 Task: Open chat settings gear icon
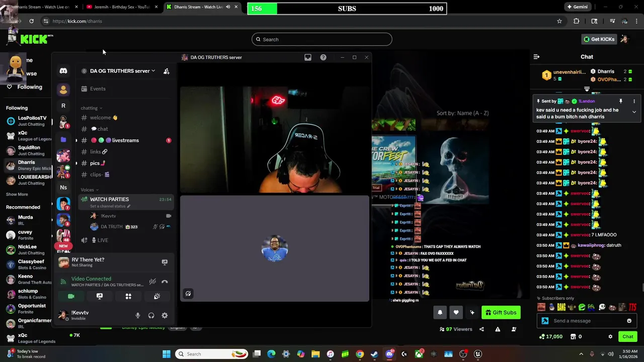[x=610, y=336]
